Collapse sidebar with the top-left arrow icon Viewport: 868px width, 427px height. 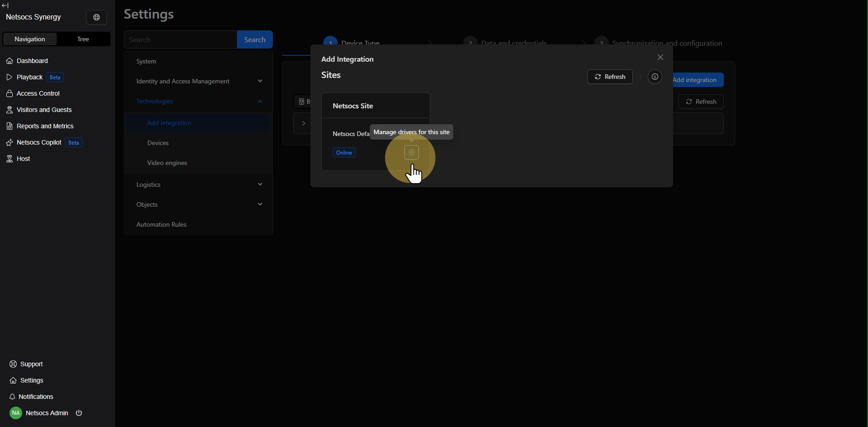[x=5, y=5]
